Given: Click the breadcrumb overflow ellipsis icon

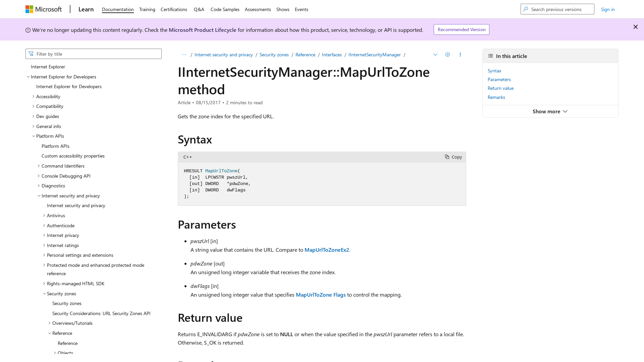Looking at the screenshot, I should [x=184, y=54].
